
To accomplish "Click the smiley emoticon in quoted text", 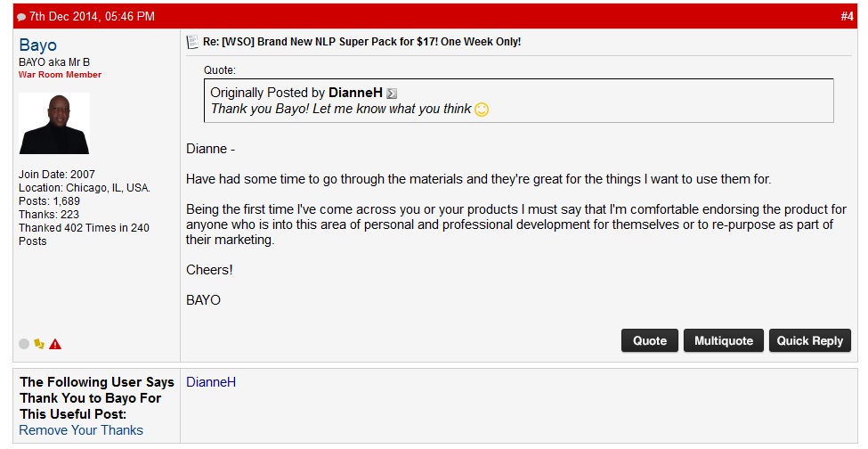I will point(482,110).
